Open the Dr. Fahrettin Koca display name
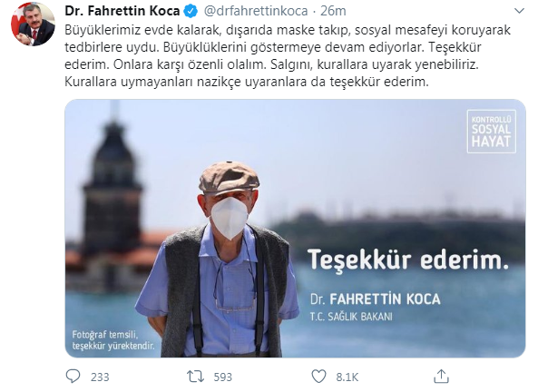Screen dimensions: 538x392 [x=122, y=11]
